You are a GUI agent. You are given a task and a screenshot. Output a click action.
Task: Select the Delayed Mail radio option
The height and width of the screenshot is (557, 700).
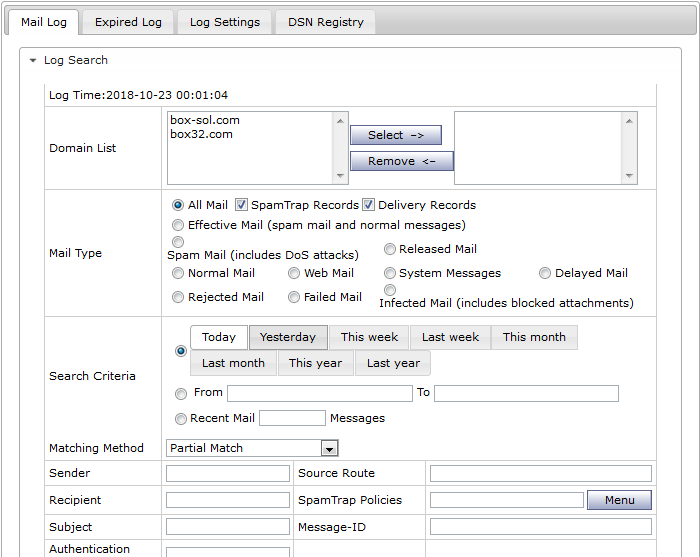[x=545, y=273]
